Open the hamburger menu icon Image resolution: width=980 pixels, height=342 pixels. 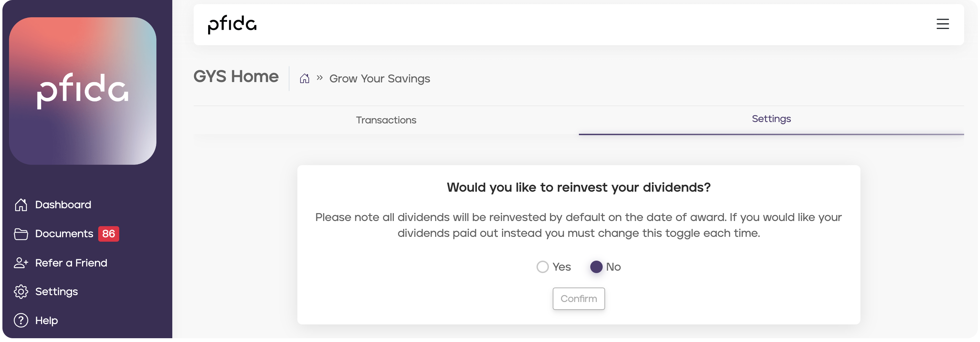point(942,24)
